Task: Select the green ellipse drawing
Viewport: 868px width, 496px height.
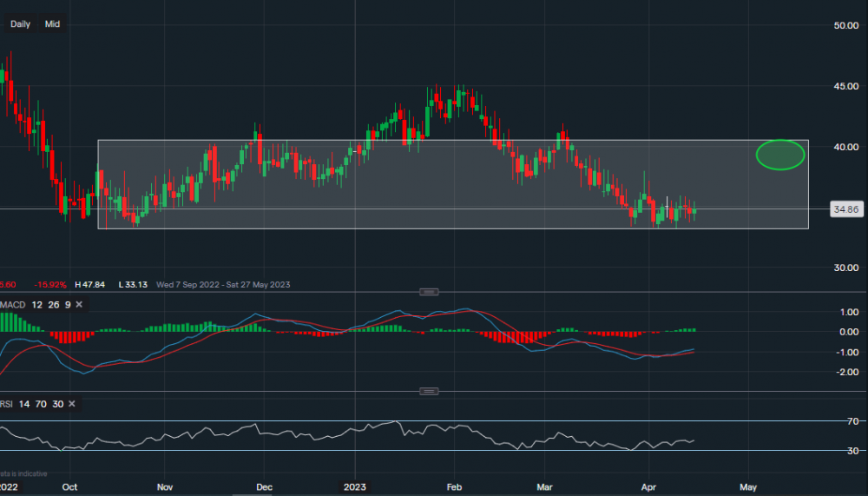Action: (780, 155)
